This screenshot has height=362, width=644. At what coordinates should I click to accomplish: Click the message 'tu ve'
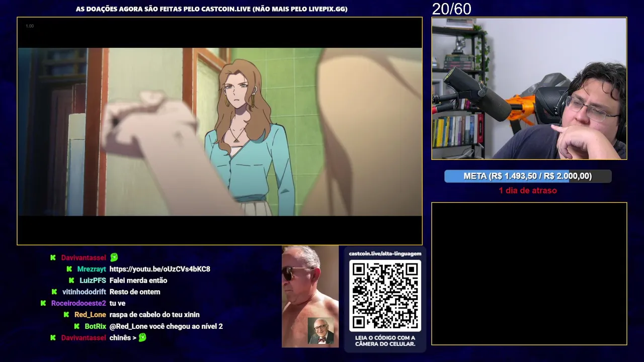point(117,303)
